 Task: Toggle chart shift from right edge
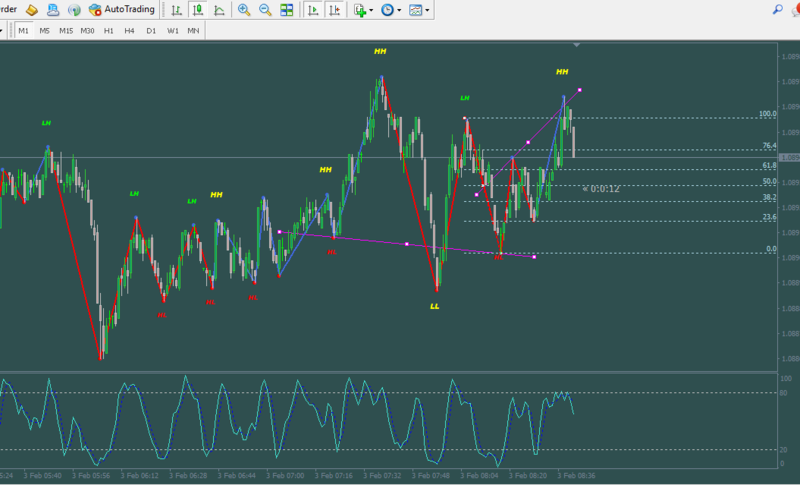coord(334,10)
